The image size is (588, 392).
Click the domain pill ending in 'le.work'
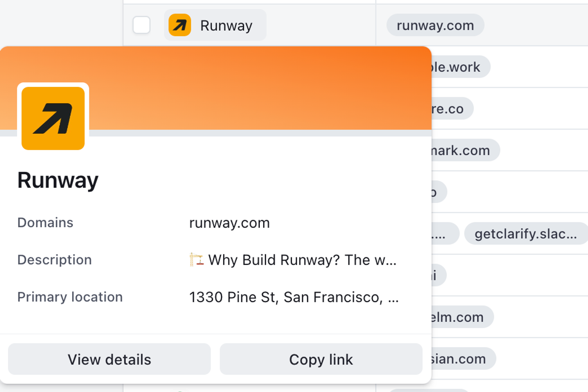[x=460, y=67]
